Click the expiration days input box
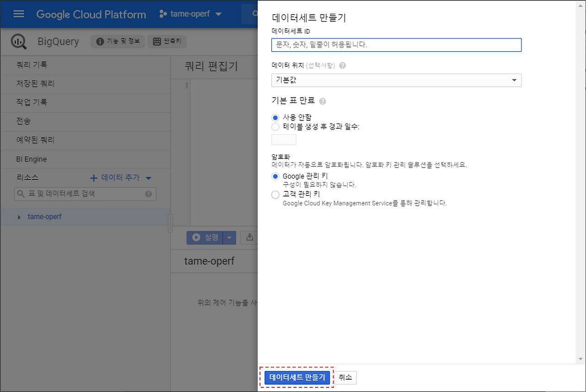 tap(284, 140)
